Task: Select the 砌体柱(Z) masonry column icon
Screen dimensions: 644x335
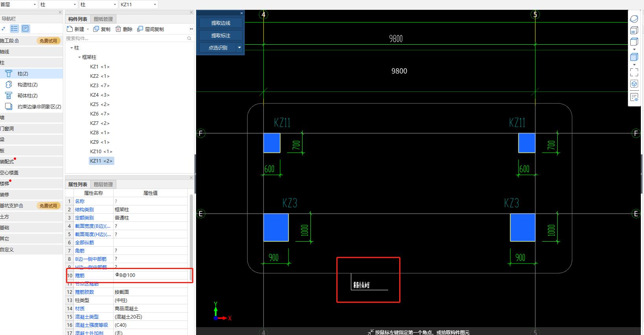Action: [x=9, y=95]
